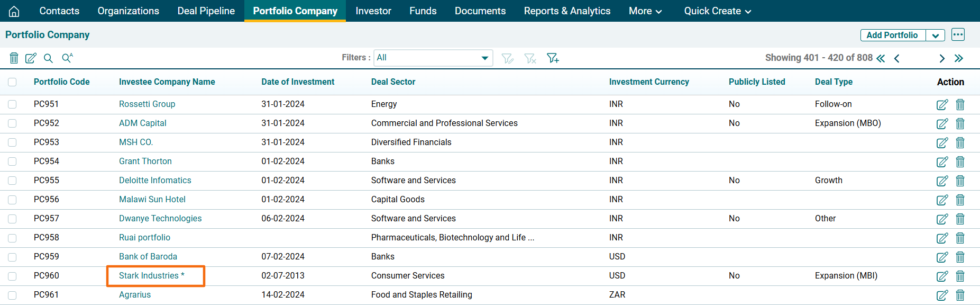Select the checkbox for PC955
Screen dimensions: 980x305
coord(12,181)
